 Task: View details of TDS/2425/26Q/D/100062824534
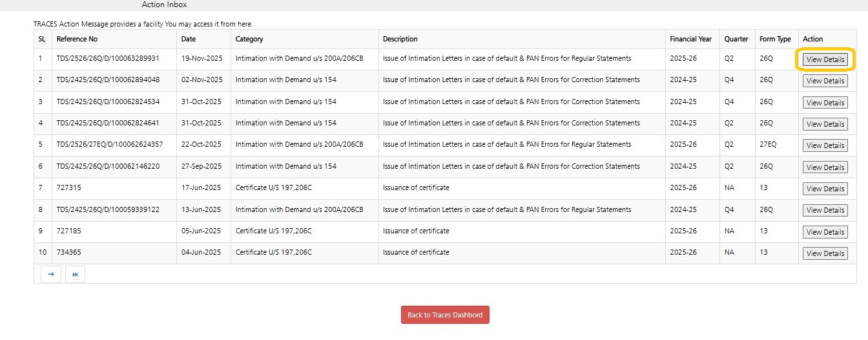[x=825, y=103]
